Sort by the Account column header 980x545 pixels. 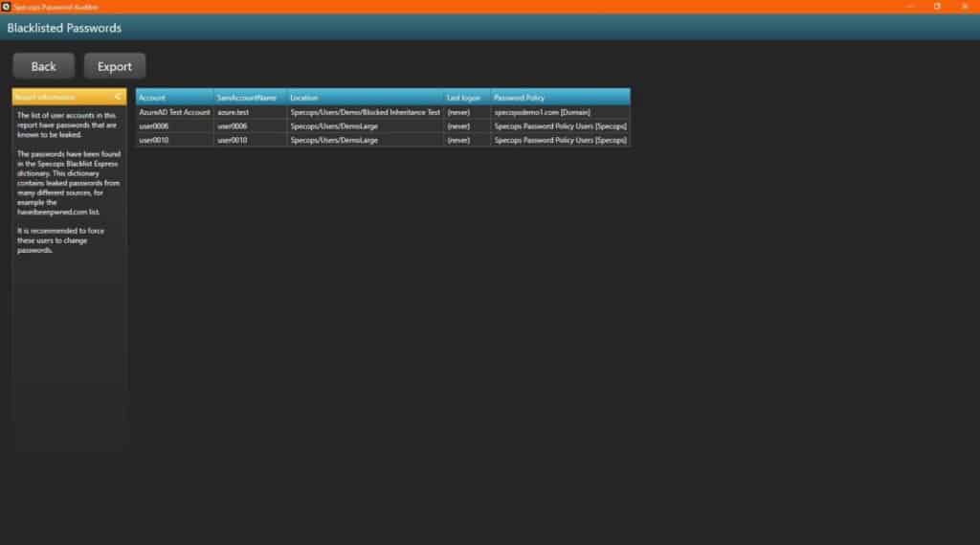(174, 98)
